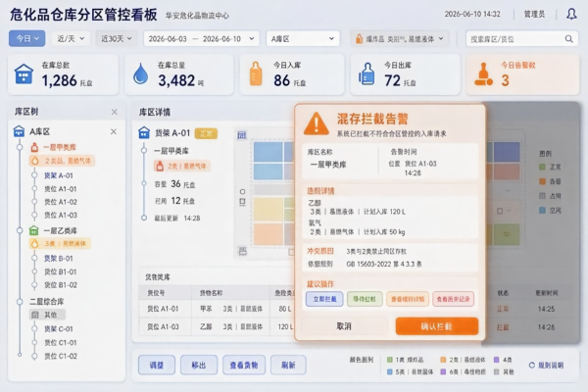Click the 货位 A1-03 table row

217,326
